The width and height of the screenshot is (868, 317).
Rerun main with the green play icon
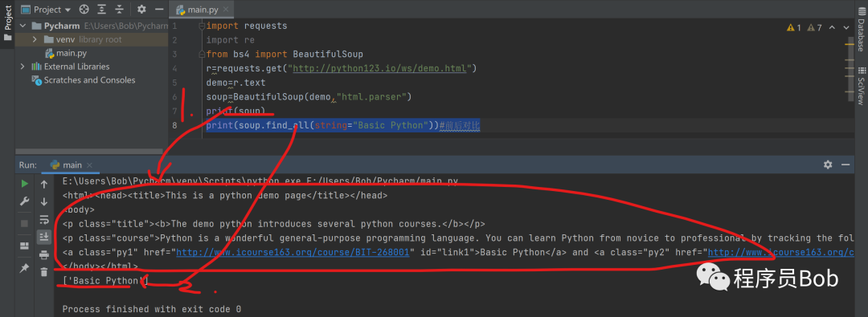pos(24,183)
